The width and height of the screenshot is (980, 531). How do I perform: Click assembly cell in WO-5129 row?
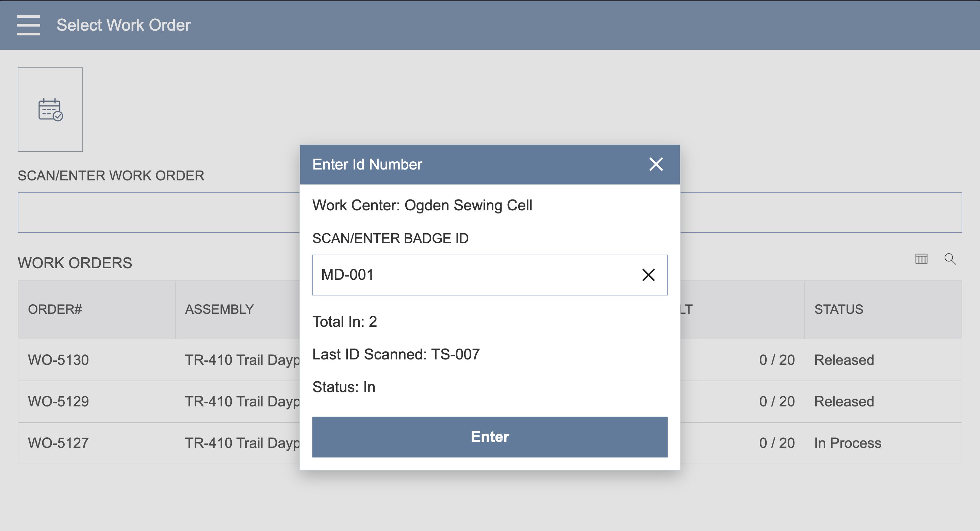[x=242, y=401]
